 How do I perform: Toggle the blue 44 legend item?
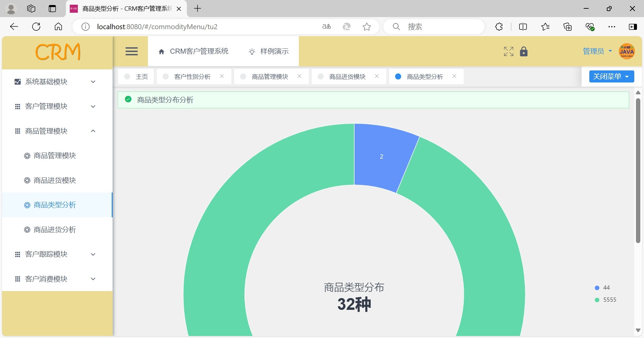(x=602, y=288)
